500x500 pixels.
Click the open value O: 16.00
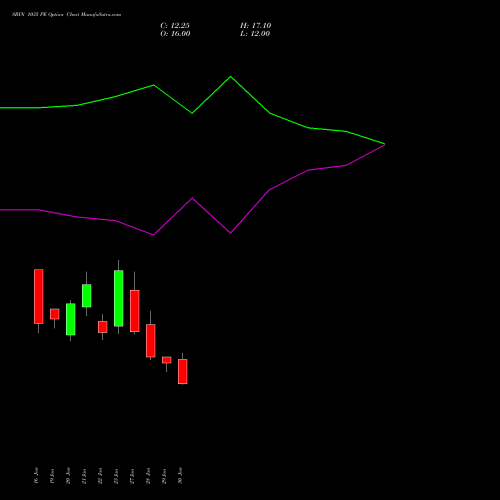(175, 34)
